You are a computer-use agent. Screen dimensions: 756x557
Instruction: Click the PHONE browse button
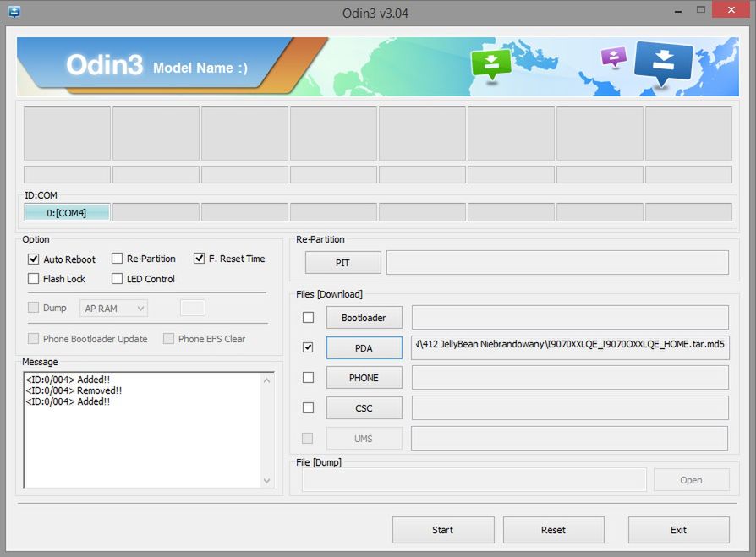[x=364, y=378]
